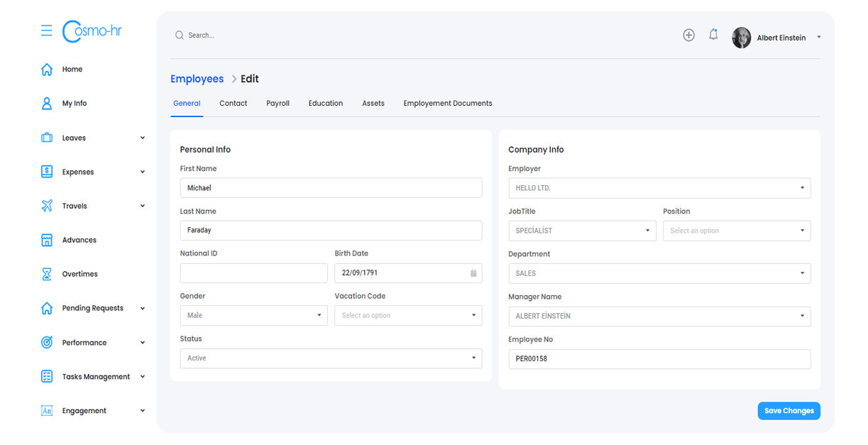Expand the Leaves sidebar submenu
This screenshot has width=868, height=445.
click(143, 138)
